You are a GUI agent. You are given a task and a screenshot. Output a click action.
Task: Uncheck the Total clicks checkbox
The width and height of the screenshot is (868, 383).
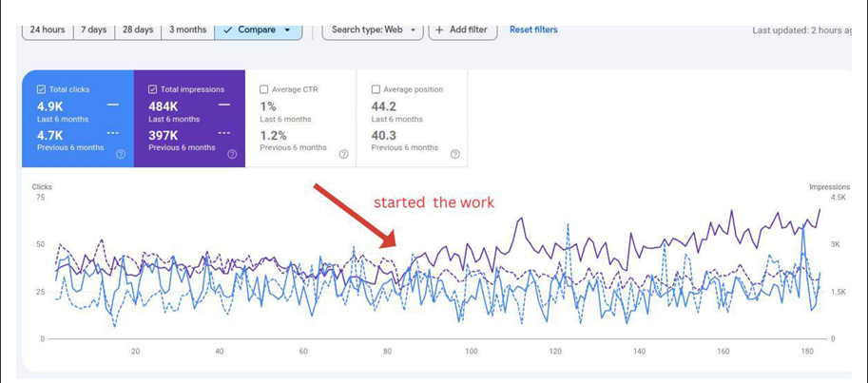click(x=41, y=89)
